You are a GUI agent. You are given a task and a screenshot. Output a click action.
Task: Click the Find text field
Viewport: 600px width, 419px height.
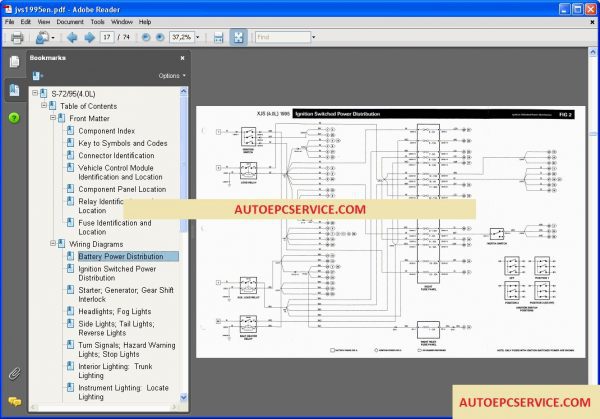tap(283, 37)
